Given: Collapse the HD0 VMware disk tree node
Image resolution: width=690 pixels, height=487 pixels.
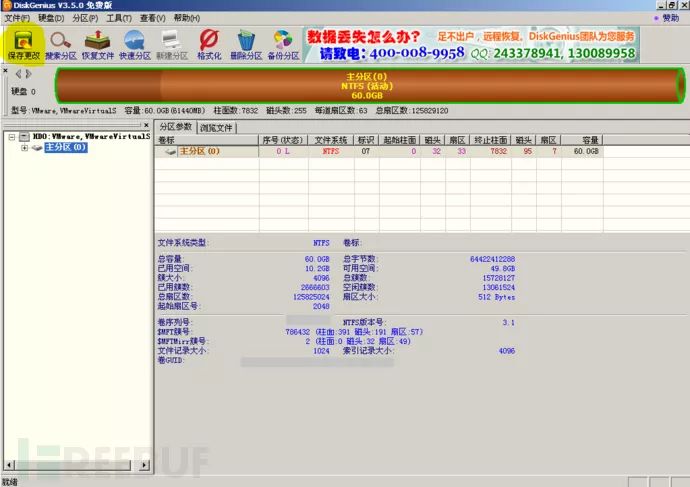Looking at the screenshot, I should [12, 137].
